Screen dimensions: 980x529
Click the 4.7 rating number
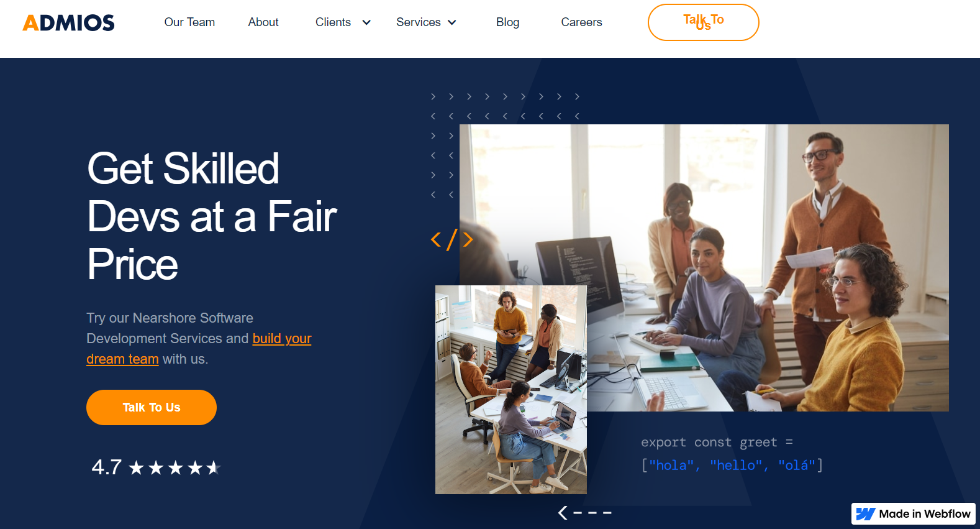(x=107, y=467)
